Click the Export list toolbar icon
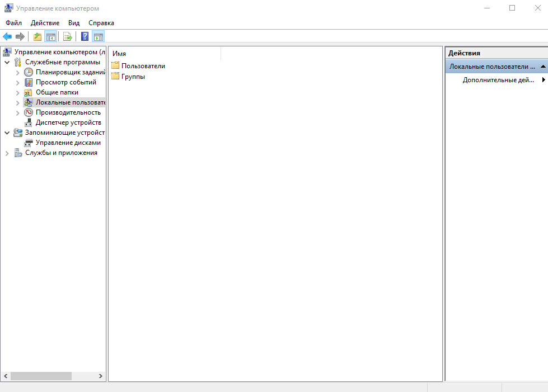Image resolution: width=548 pixels, height=392 pixels. click(68, 36)
